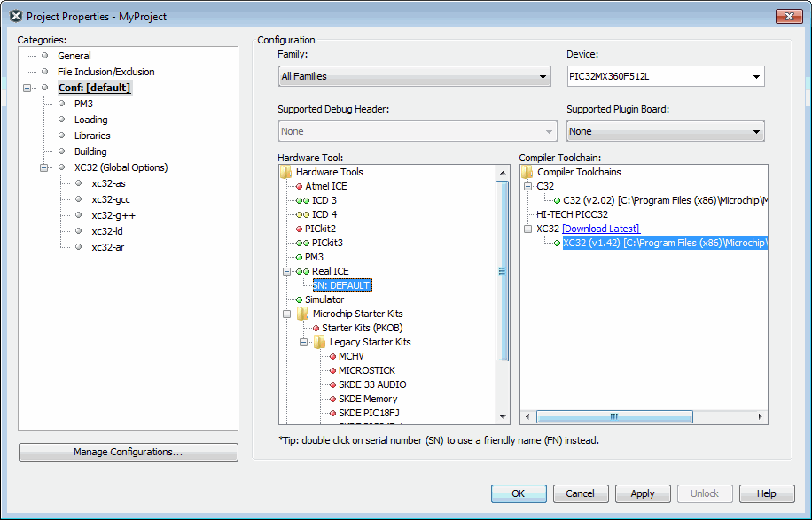The height and width of the screenshot is (520, 812).
Task: Select the General category
Action: pos(74,56)
